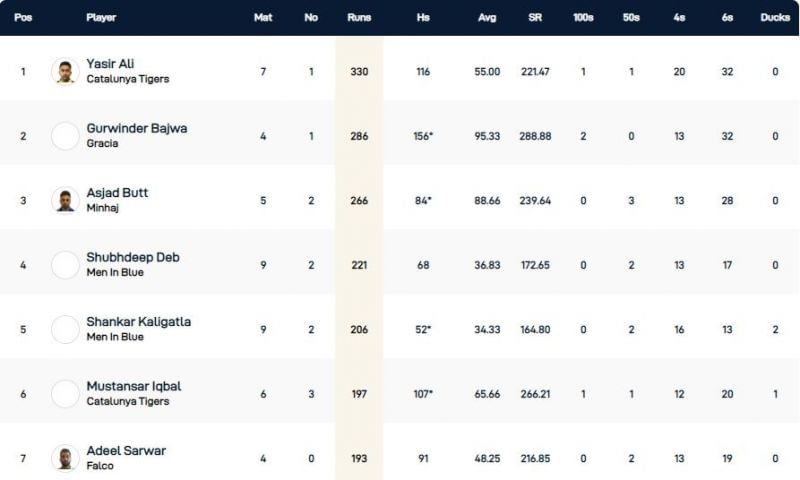Viewport: 800px width, 480px height.
Task: Click Gurwinder Bajwa's blank avatar circle
Action: click(65, 136)
